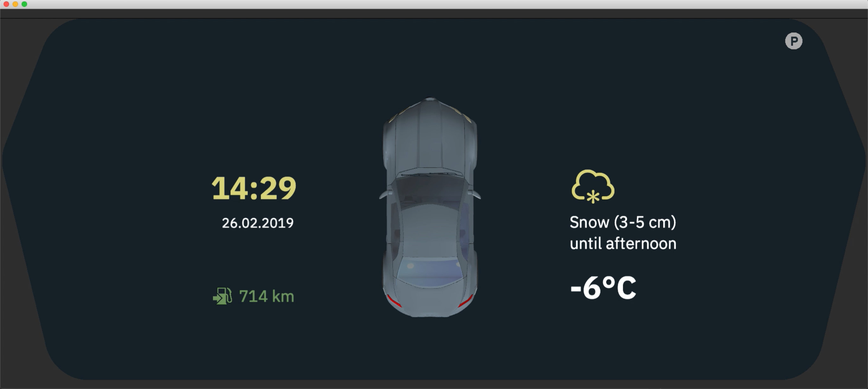This screenshot has height=389, width=868.
Task: Click the 714 km range readout
Action: pos(266,296)
